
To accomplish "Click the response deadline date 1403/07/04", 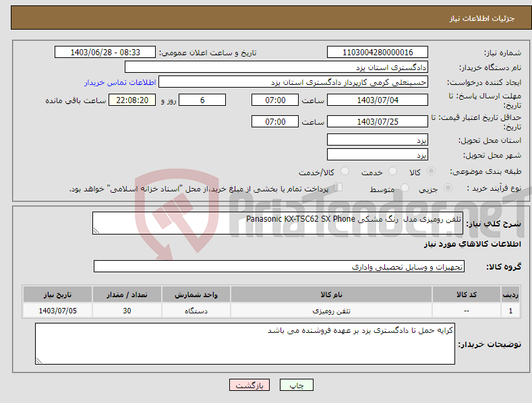I will [x=378, y=100].
